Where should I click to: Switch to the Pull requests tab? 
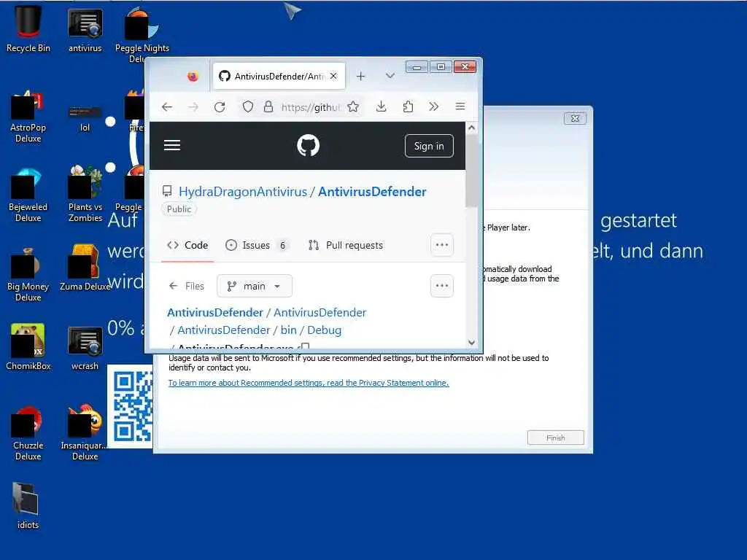click(346, 245)
